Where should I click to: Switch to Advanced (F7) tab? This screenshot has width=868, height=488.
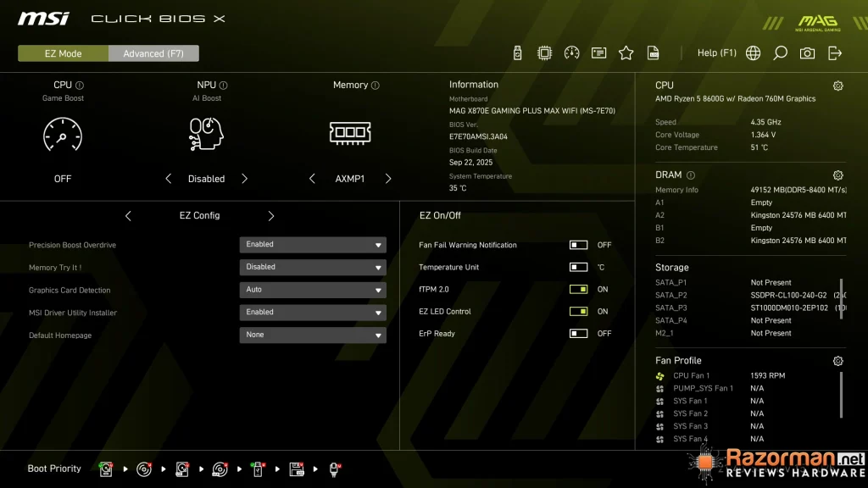(x=153, y=53)
